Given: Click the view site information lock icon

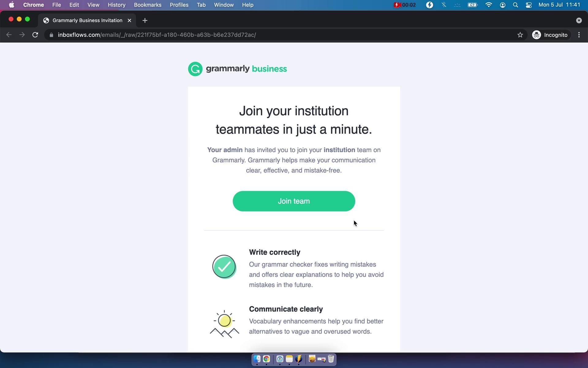Looking at the screenshot, I should (x=51, y=35).
